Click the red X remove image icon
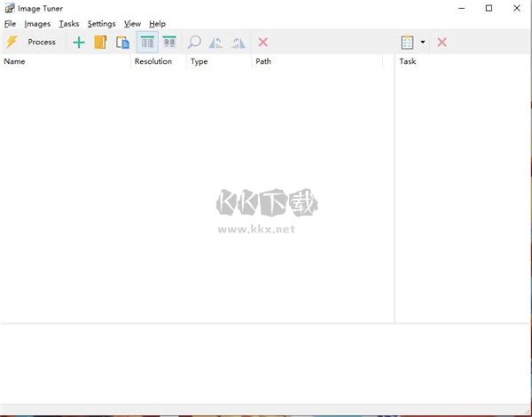The height and width of the screenshot is (417, 532). tap(263, 42)
